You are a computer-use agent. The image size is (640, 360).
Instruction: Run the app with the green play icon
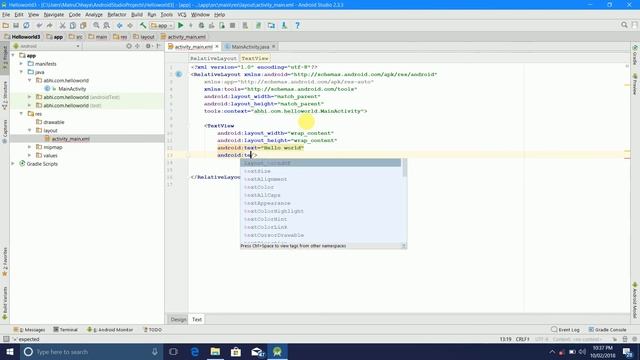pyautogui.click(x=180, y=25)
